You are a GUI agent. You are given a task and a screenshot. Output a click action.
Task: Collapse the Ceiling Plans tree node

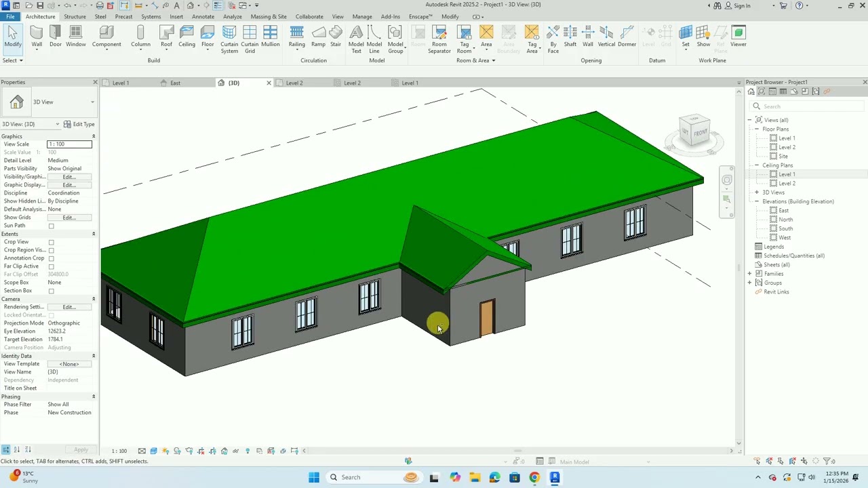tap(757, 165)
